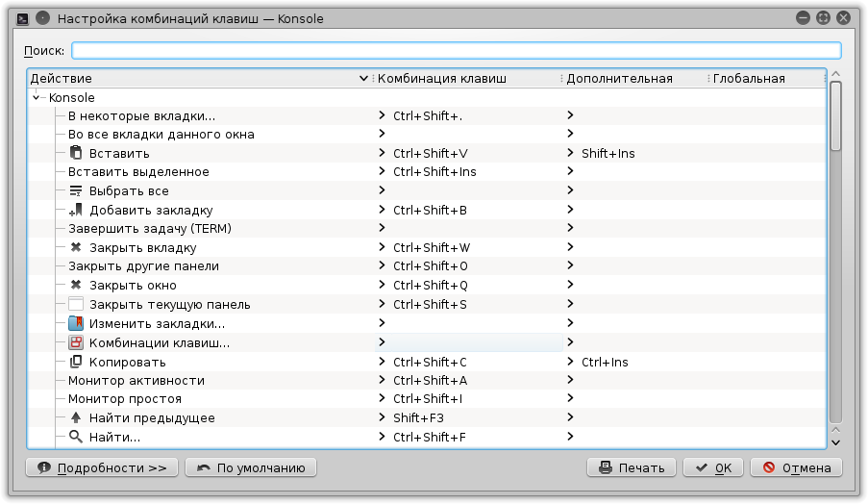Select the row В некоторые вкладки...

427,115
